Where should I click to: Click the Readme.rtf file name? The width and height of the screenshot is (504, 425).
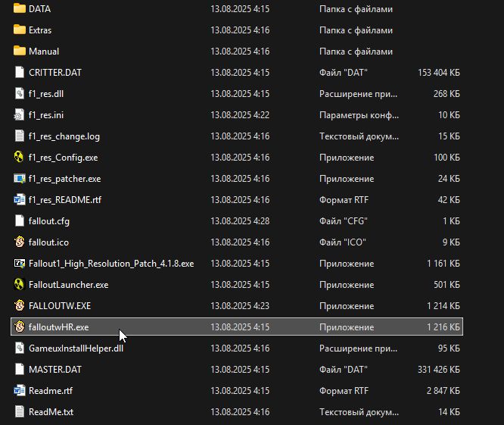[x=50, y=391]
